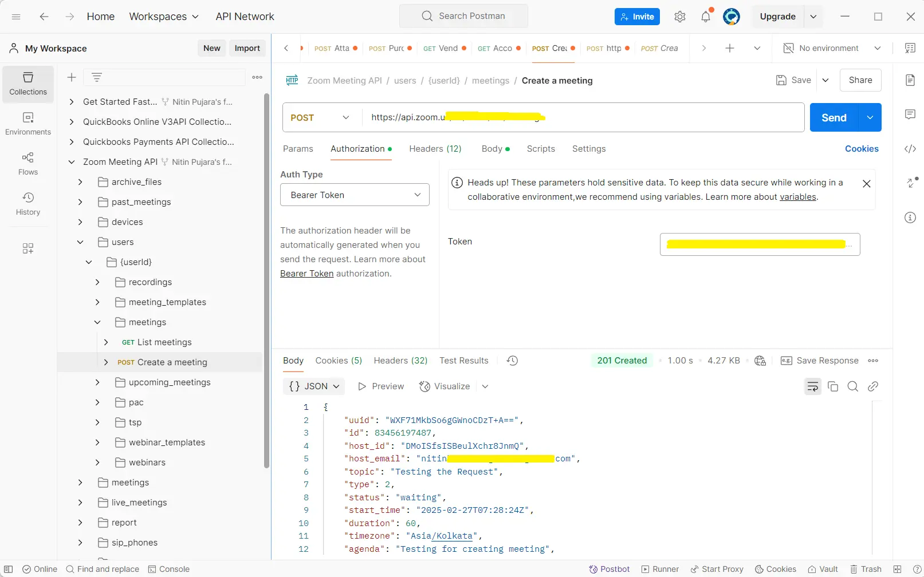The height and width of the screenshot is (577, 924).
Task: Switch to the request Body tab
Action: point(496,149)
